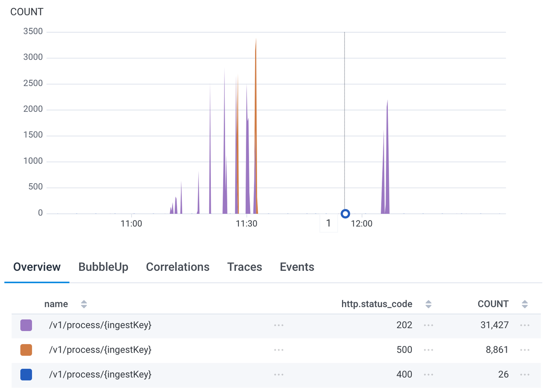The width and height of the screenshot is (543, 392).
Task: Open name options for the 500 row
Action: click(x=279, y=350)
